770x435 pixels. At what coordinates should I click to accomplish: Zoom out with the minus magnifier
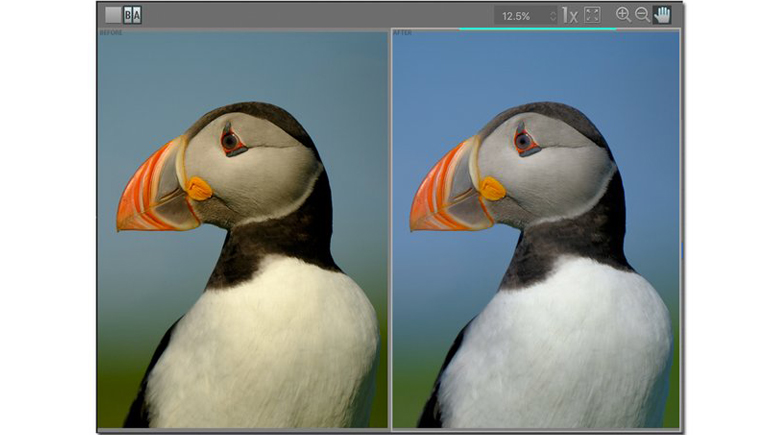pyautogui.click(x=643, y=15)
